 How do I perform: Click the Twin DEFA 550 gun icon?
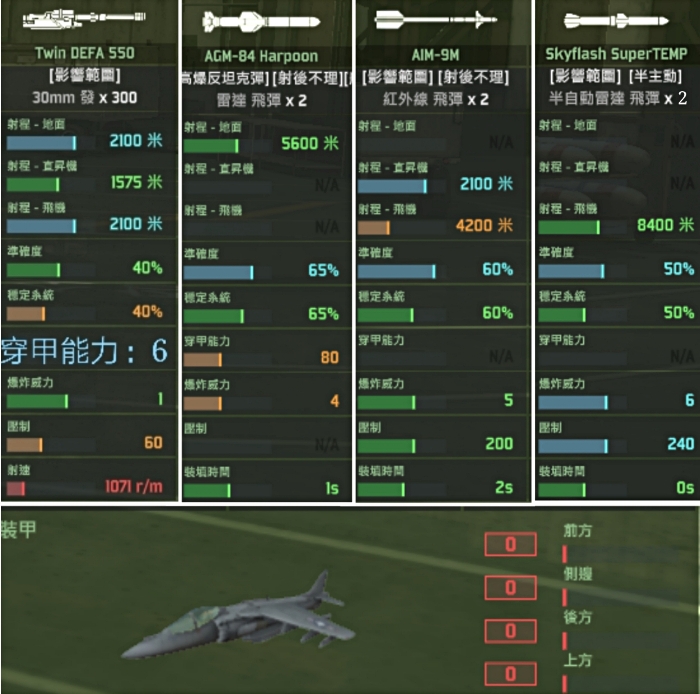click(x=84, y=19)
